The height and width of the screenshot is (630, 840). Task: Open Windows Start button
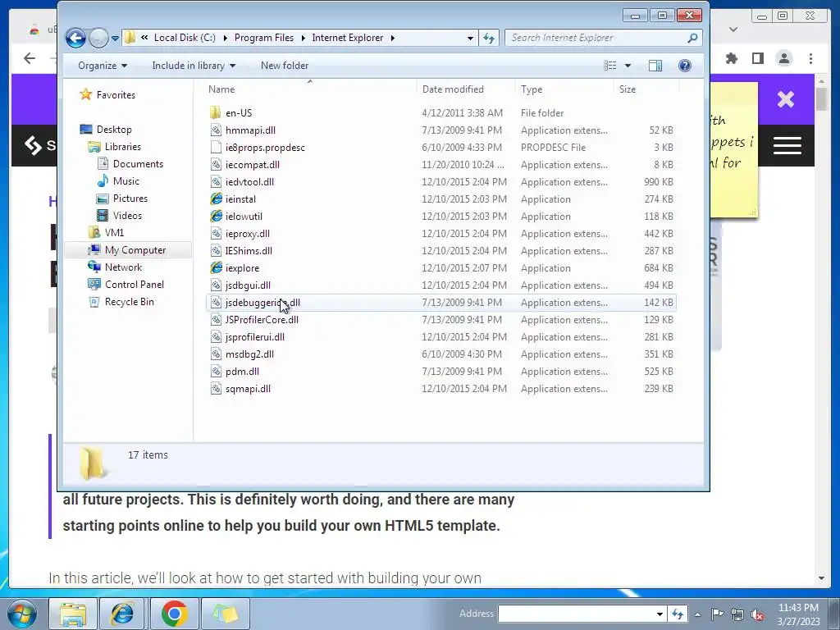[22, 614]
